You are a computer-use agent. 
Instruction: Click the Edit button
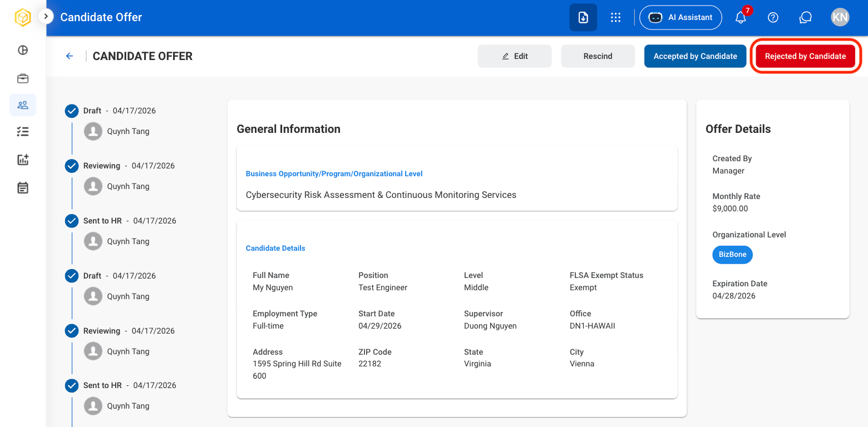click(515, 56)
